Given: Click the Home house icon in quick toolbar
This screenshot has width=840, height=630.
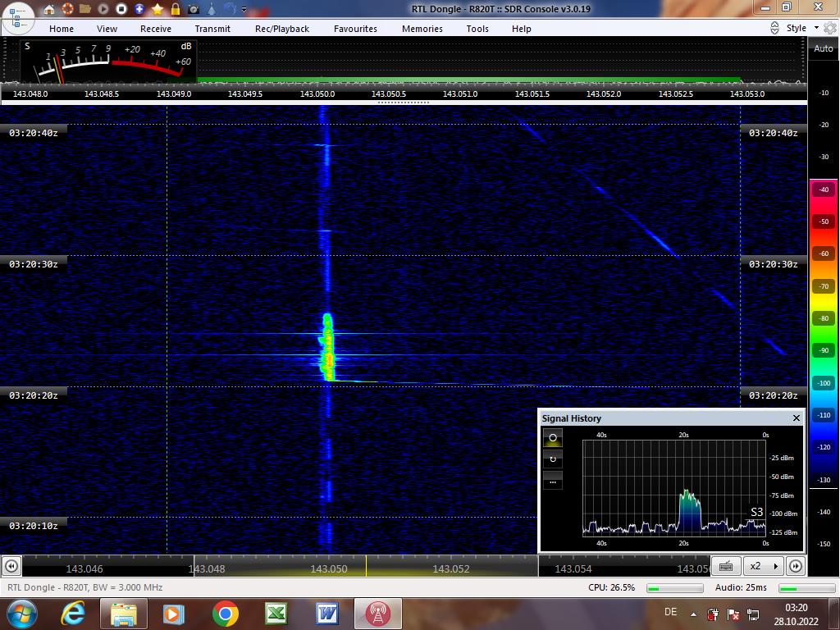Looking at the screenshot, I should (x=49, y=9).
